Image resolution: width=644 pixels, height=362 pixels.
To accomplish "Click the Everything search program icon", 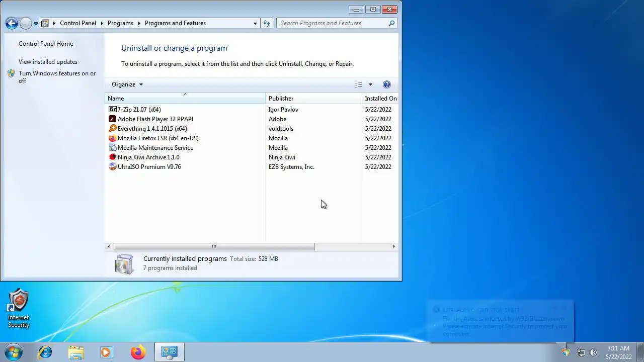I will tap(113, 128).
